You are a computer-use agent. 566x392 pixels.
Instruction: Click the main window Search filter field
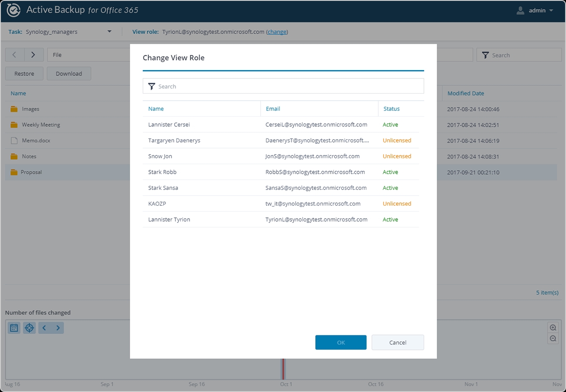(519, 55)
